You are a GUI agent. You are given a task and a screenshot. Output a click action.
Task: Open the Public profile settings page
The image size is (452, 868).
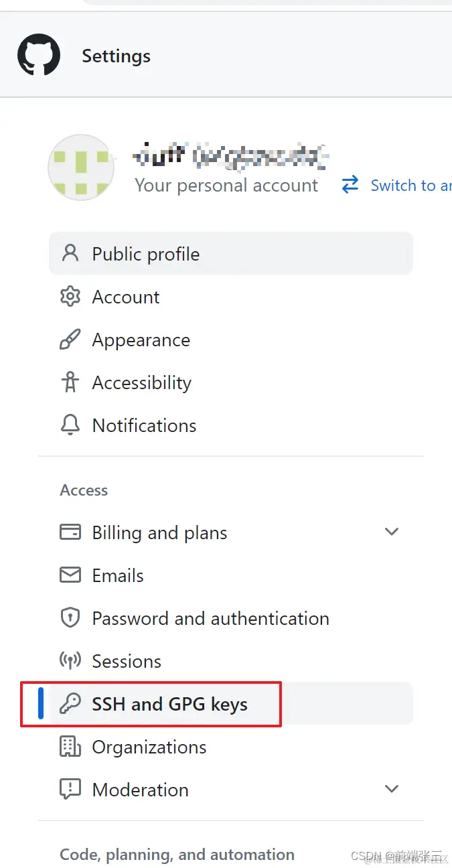146,254
